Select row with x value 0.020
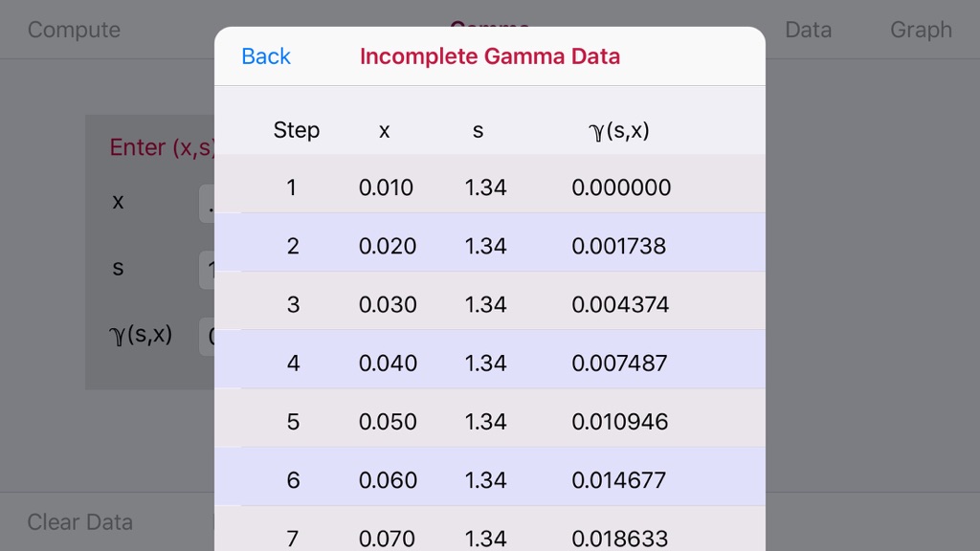Image resolution: width=980 pixels, height=551 pixels. click(x=490, y=242)
